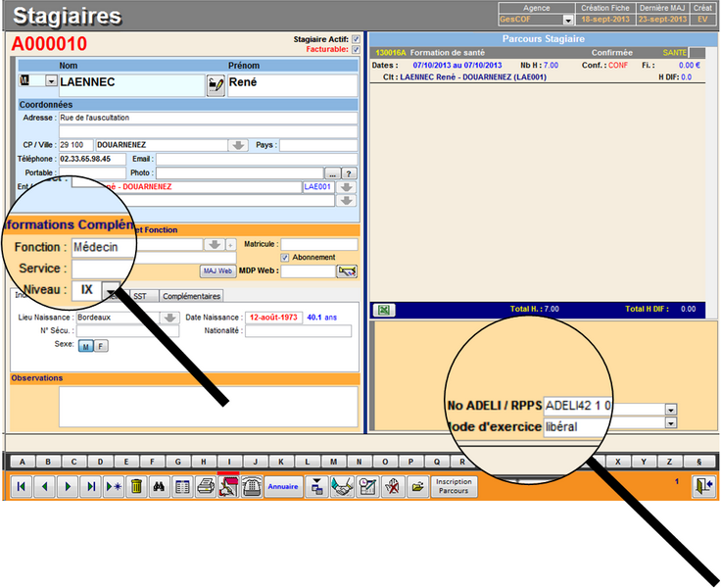
Task: Go to the first record
Action: coord(21,486)
